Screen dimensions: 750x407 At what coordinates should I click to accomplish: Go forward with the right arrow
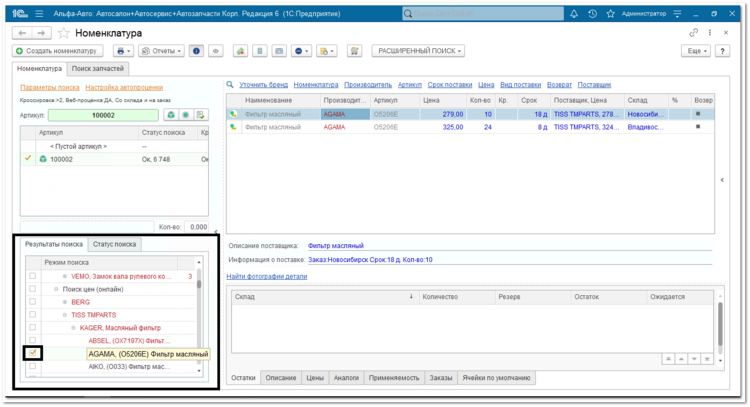(41, 33)
